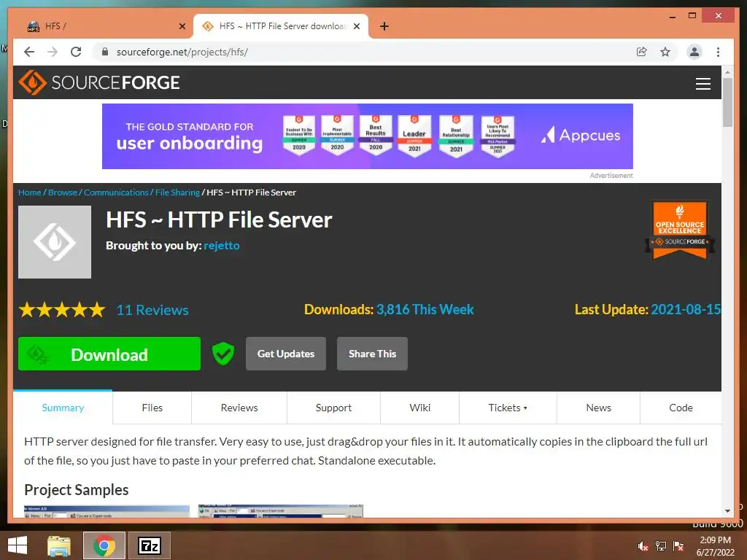View site info via the padlock icon
The width and height of the screenshot is (747, 560).
coord(105,52)
